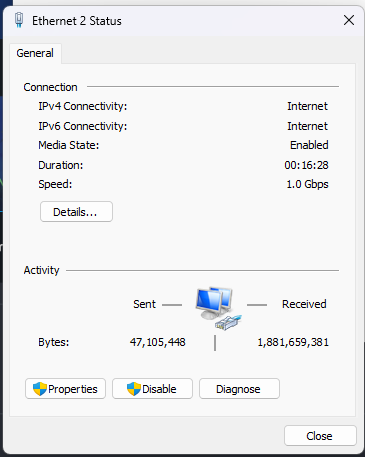Close the dialog with the X button

click(x=349, y=20)
